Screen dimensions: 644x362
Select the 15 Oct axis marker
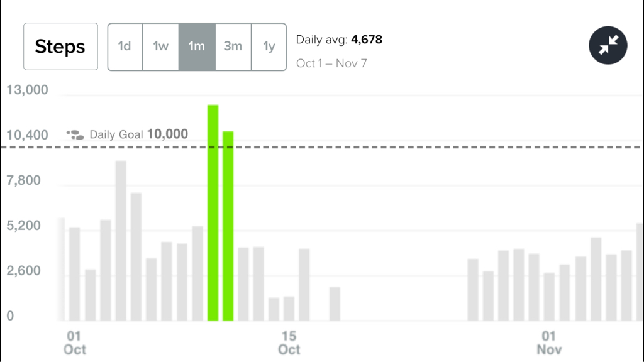[289, 343]
